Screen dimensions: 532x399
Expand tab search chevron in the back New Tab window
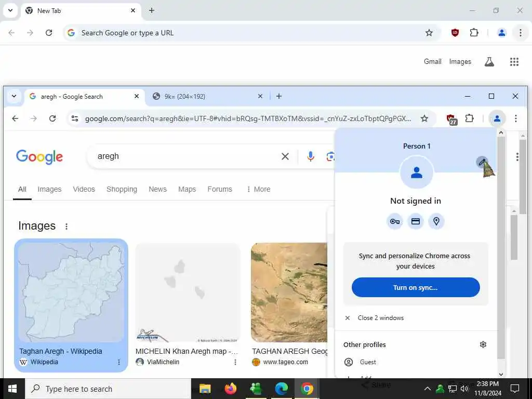(x=10, y=10)
